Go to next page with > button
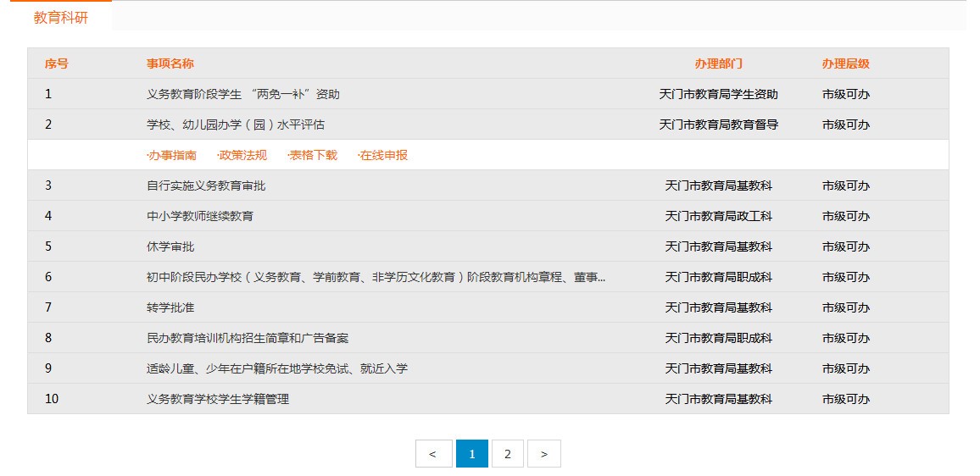Screen dimensions: 980x476 543,454
